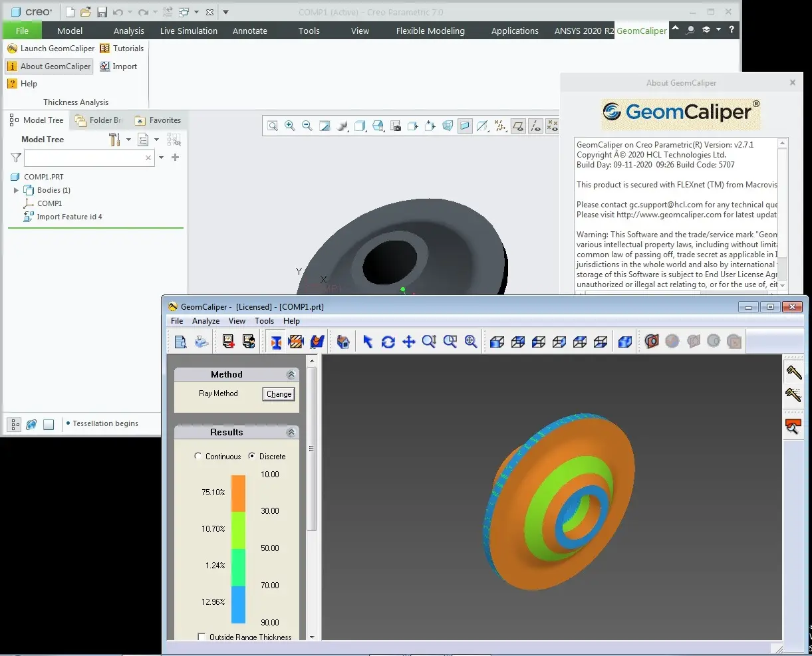Click the Open folder icon in Creo toolbar
This screenshot has width=812, height=656.
tap(86, 12)
